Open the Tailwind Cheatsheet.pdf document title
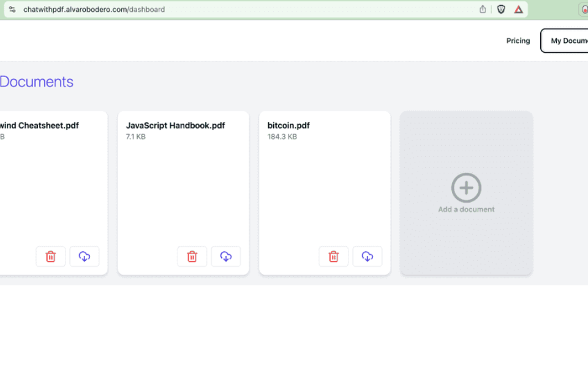588x392 pixels. click(x=40, y=126)
